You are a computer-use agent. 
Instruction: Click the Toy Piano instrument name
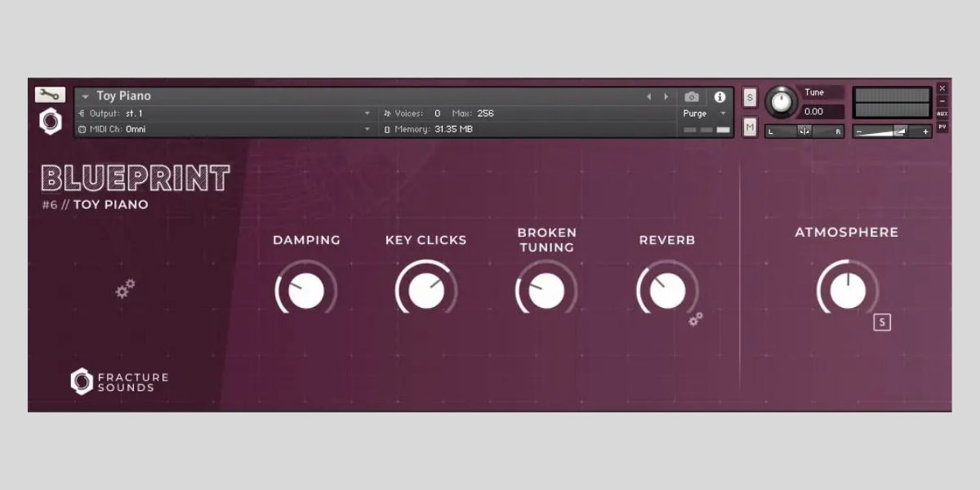pyautogui.click(x=123, y=96)
